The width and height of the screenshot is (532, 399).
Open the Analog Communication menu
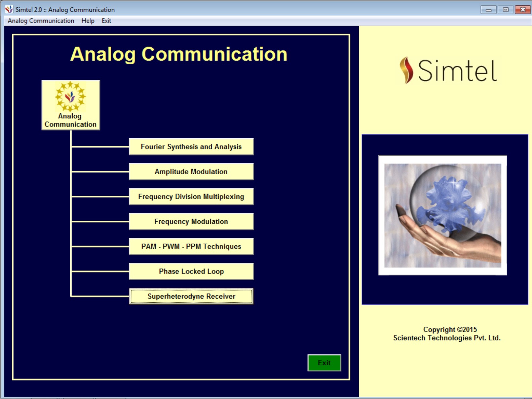pyautogui.click(x=41, y=21)
